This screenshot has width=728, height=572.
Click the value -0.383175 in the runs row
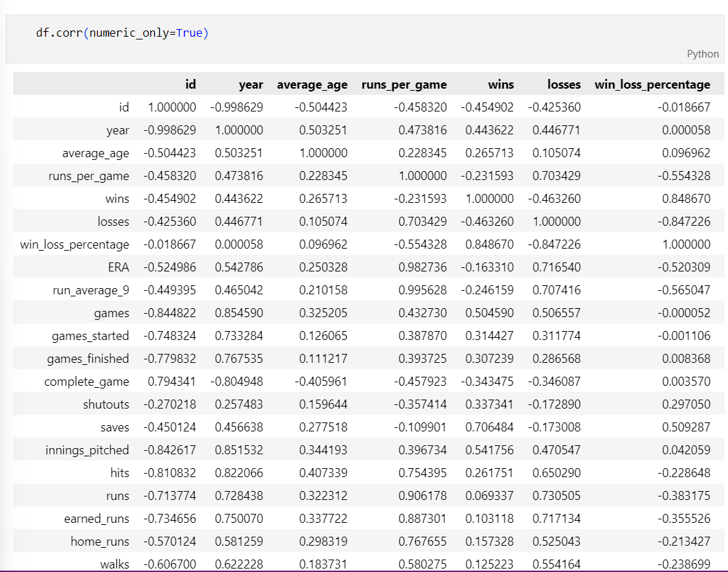[x=684, y=495]
